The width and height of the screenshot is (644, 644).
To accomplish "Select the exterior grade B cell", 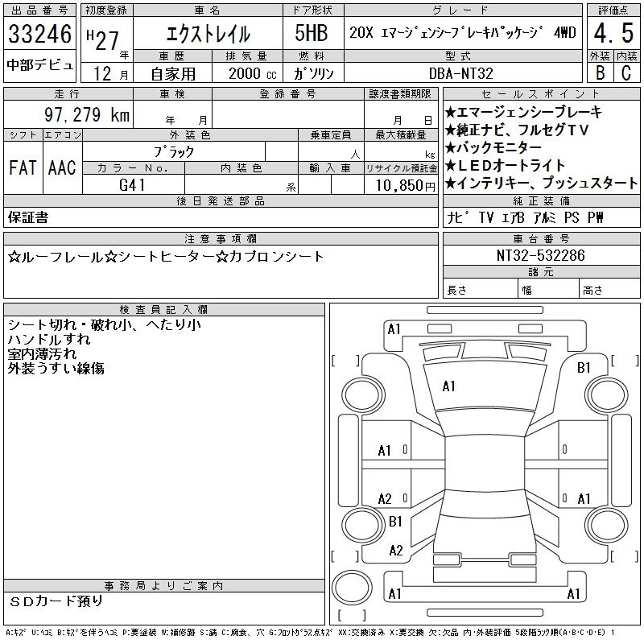I will click(600, 73).
